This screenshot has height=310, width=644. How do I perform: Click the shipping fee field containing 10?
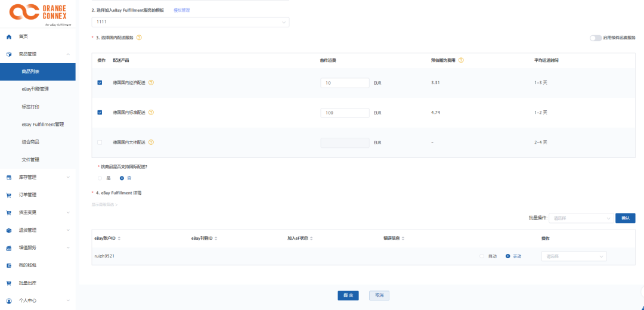345,83
